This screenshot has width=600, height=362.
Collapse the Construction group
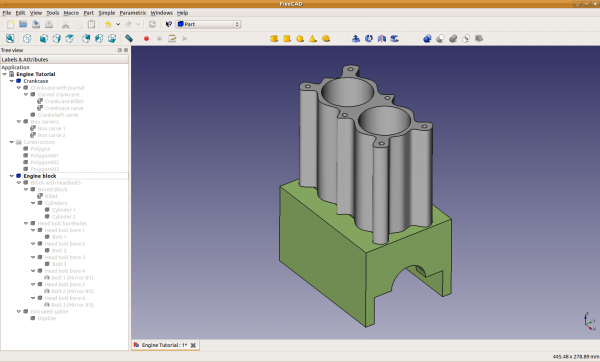click(x=11, y=142)
